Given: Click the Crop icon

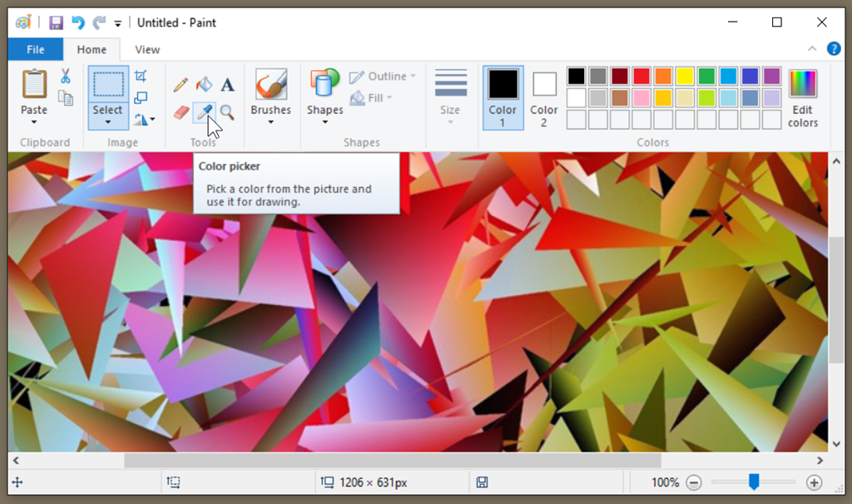Looking at the screenshot, I should tap(141, 76).
